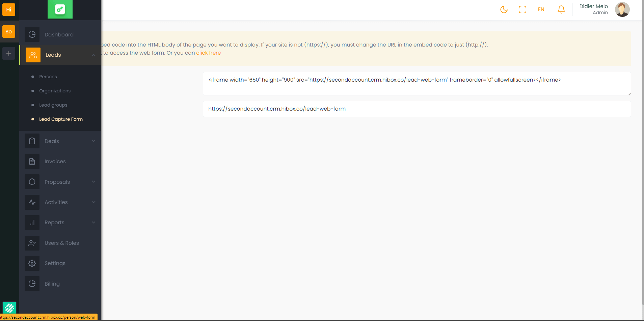644x321 pixels.
Task: Click the iframe embed code text area
Action: tap(417, 84)
